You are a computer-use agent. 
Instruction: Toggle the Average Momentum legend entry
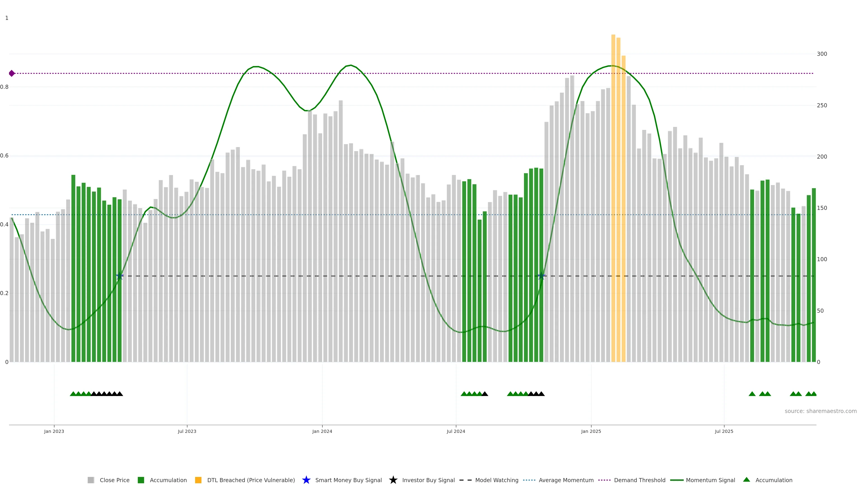tap(566, 480)
